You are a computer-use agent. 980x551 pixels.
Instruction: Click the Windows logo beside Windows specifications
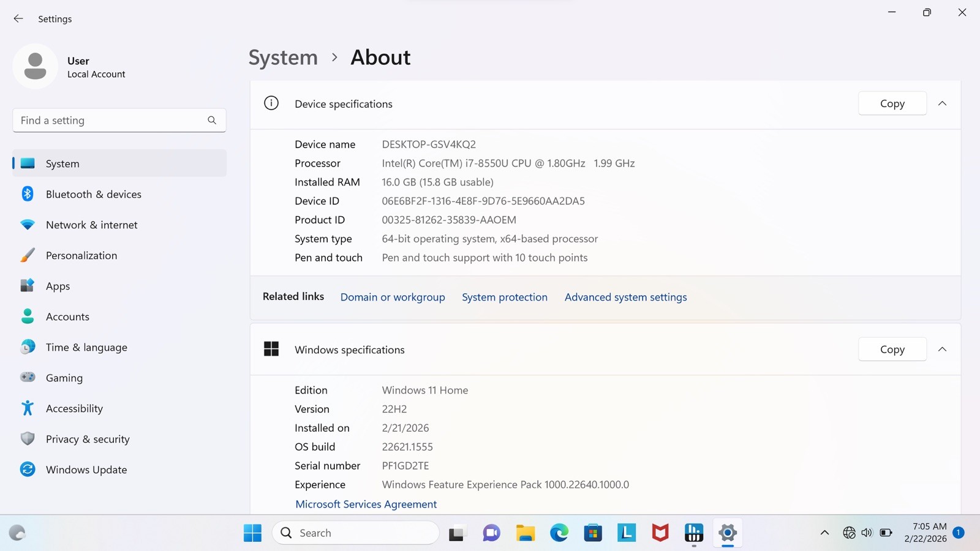[271, 349]
